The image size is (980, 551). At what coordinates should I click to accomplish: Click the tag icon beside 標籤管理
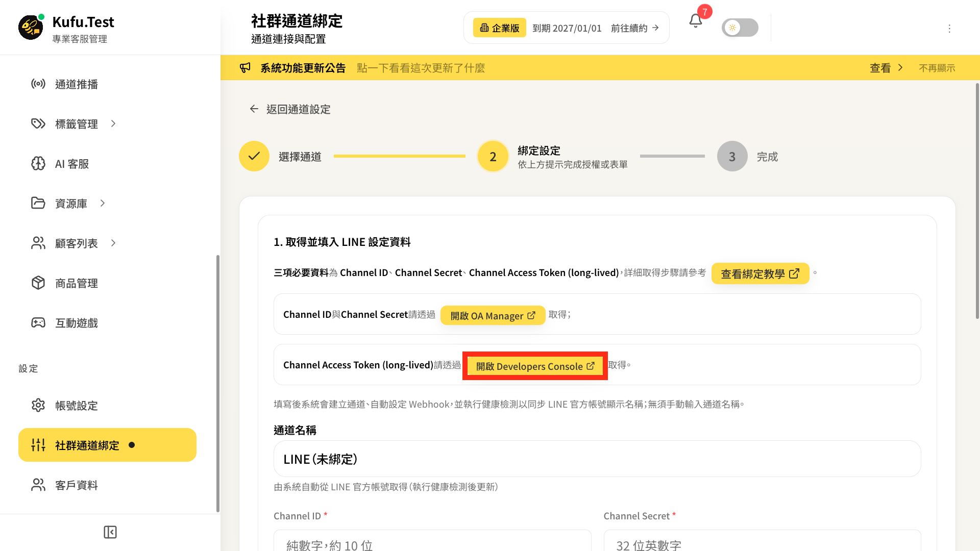point(38,123)
